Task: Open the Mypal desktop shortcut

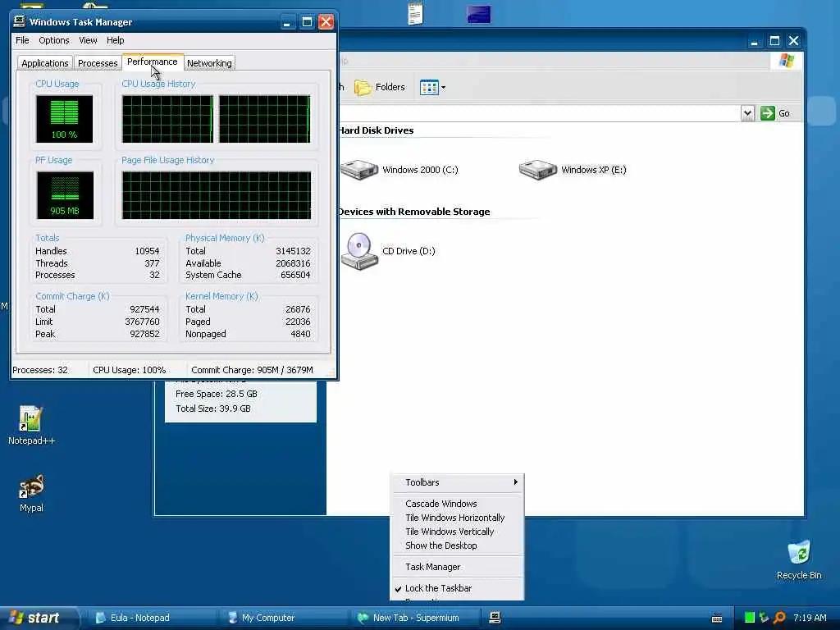Action: tap(32, 486)
